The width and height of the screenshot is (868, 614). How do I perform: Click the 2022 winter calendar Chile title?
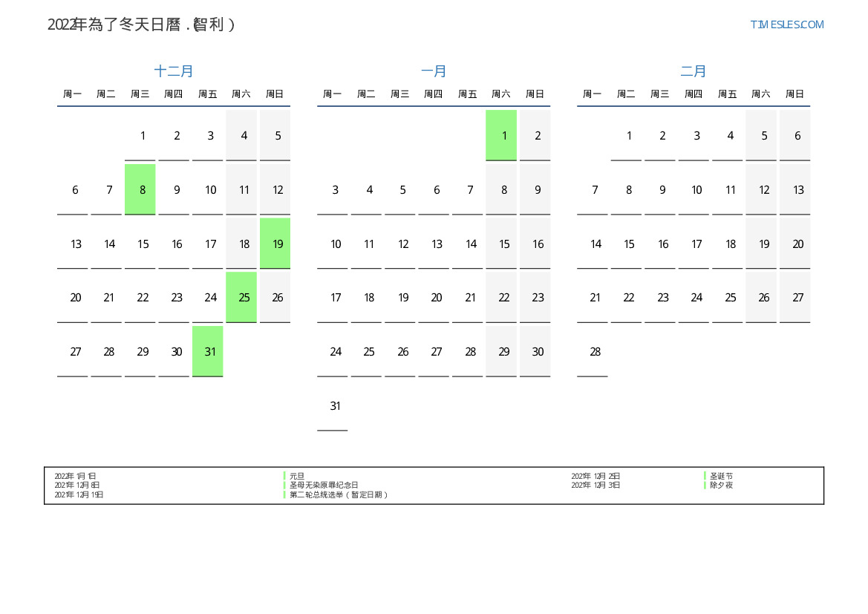click(141, 25)
